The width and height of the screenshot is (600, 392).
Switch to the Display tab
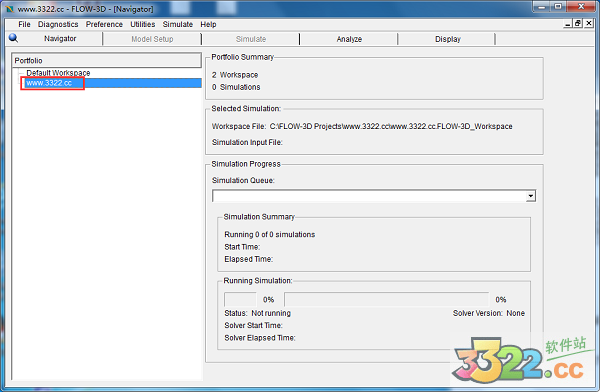click(448, 39)
